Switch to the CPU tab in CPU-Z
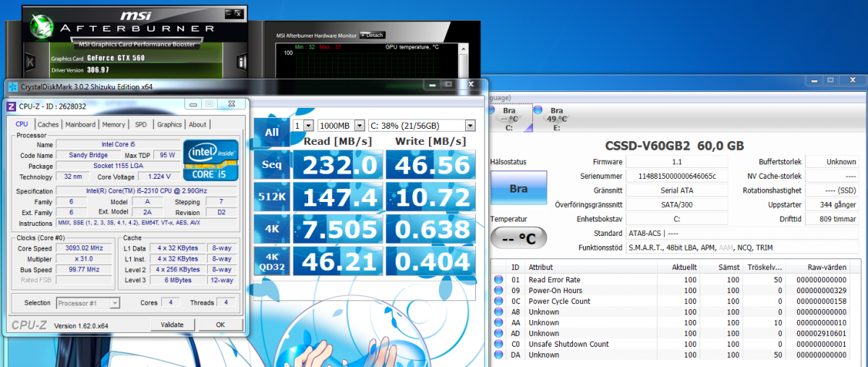 (22, 125)
